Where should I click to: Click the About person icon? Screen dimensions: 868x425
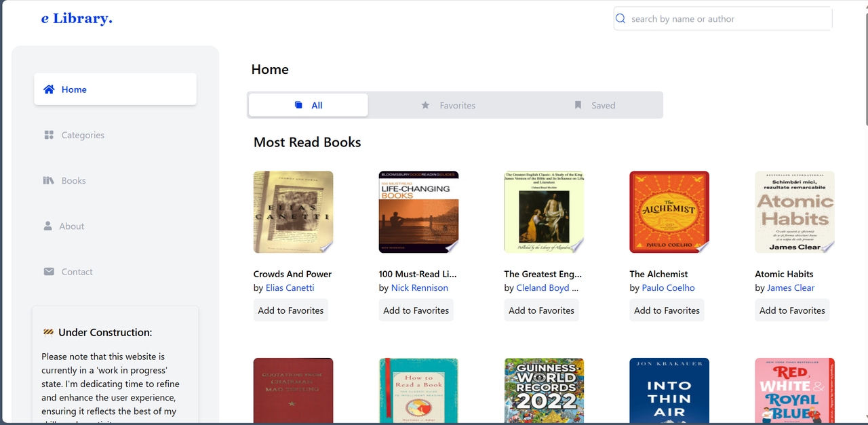pyautogui.click(x=47, y=226)
